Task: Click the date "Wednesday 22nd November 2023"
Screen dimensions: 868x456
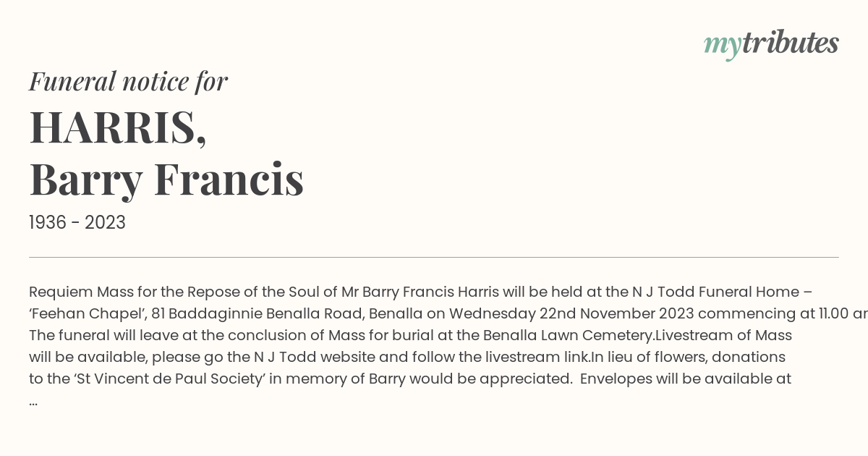Action: point(571,314)
